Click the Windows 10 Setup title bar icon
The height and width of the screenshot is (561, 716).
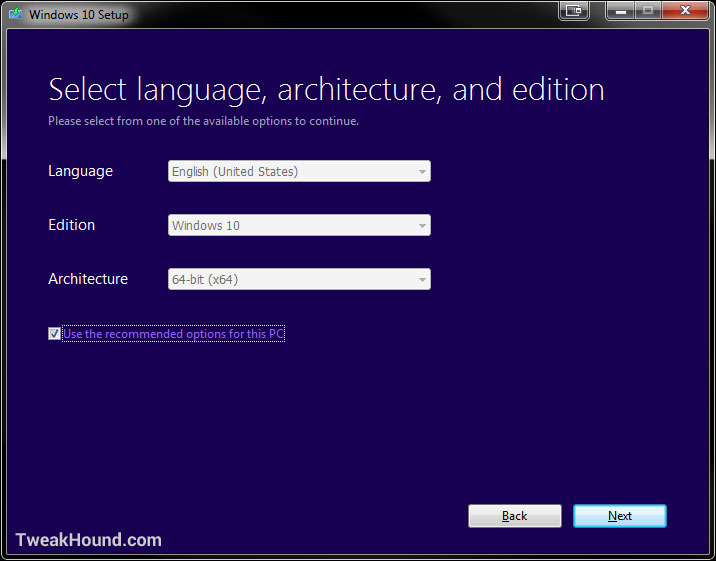pos(16,13)
